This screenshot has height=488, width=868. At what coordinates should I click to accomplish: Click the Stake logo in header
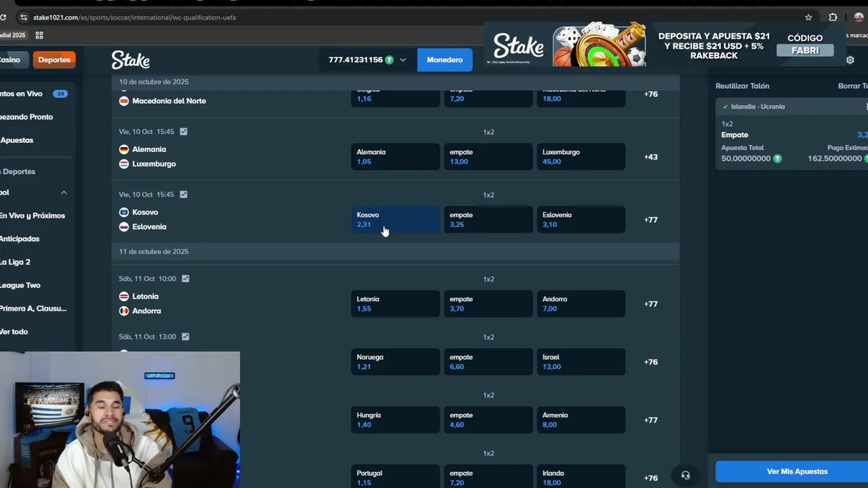[x=131, y=60]
